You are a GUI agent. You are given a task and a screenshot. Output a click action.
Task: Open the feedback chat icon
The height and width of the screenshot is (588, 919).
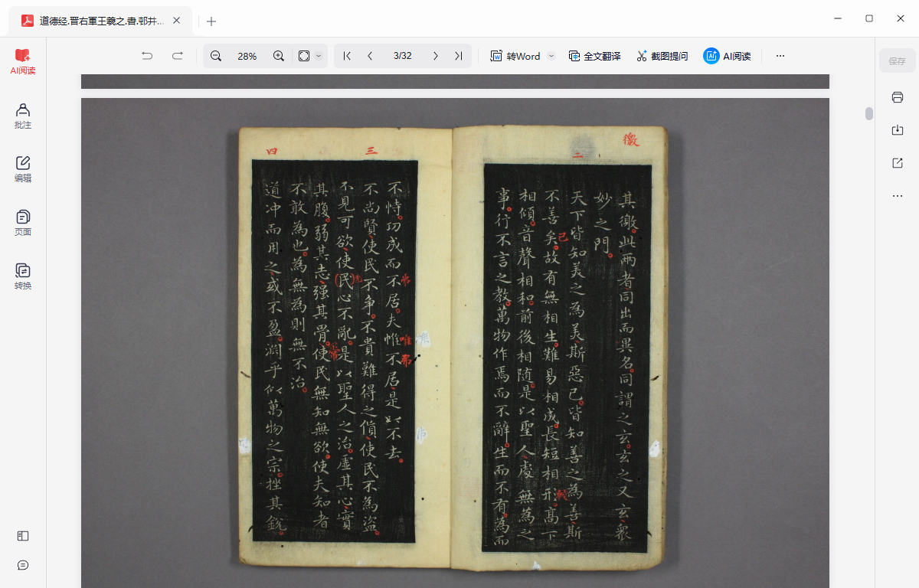point(23,565)
